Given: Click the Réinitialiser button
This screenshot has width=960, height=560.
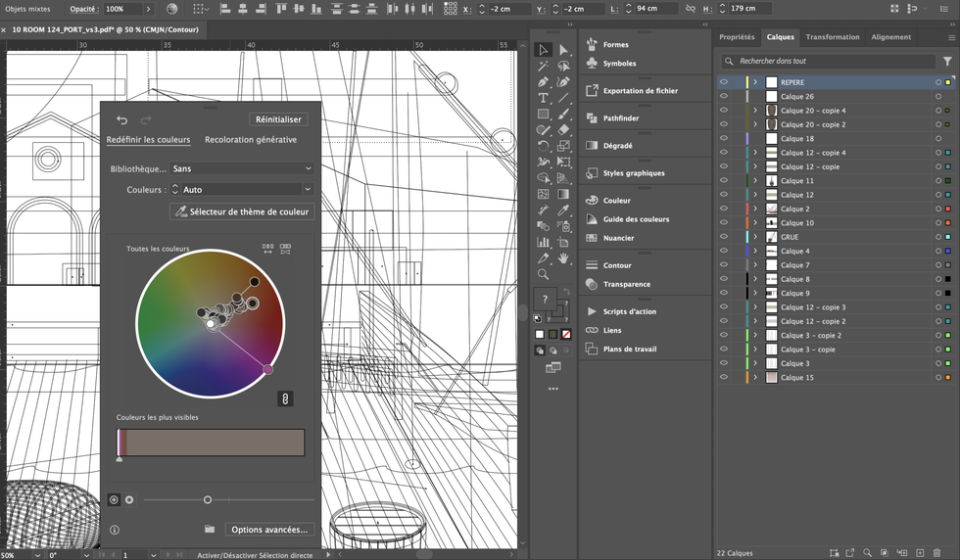Looking at the screenshot, I should click(279, 119).
